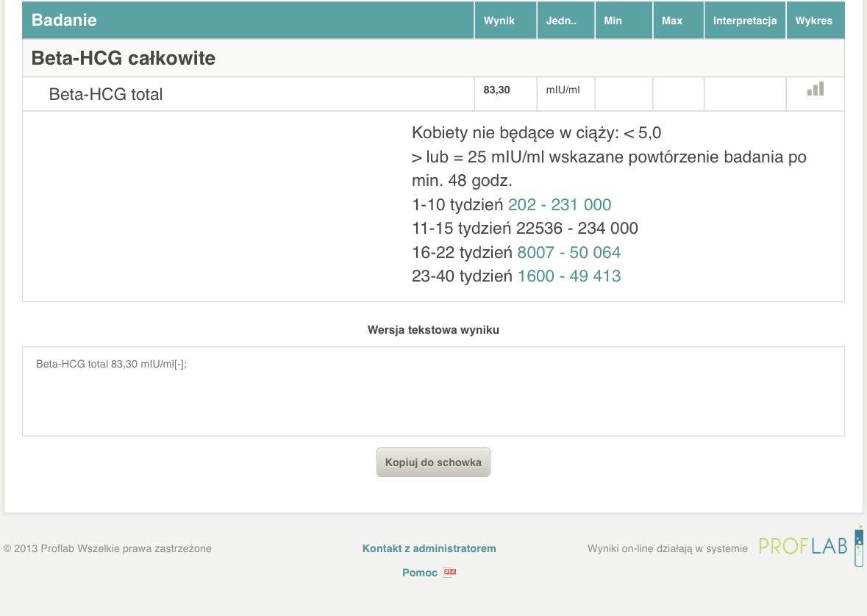Screen dimensions: 867x616
Task: Click the Beta-HCG całkowite section heading
Action: click(124, 58)
